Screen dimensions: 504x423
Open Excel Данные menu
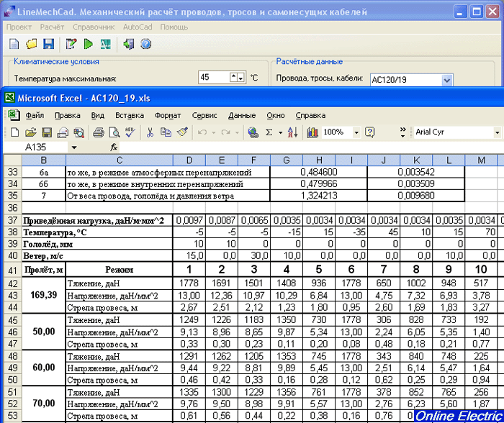[x=242, y=115]
